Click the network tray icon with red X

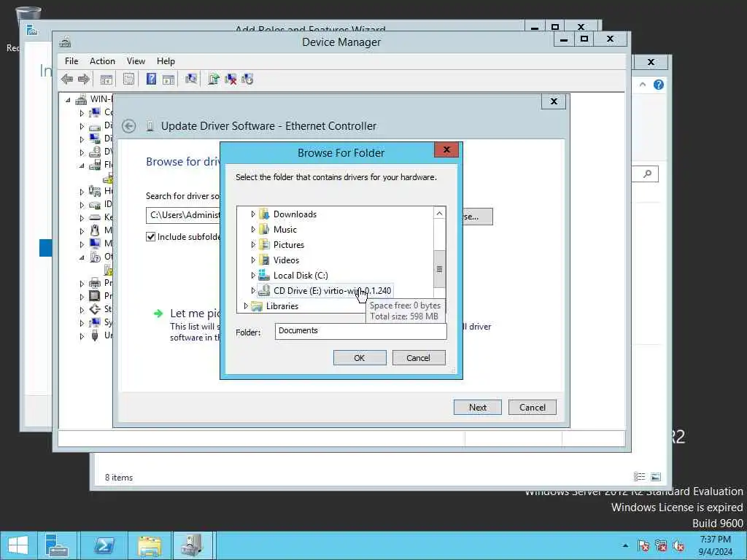[x=661, y=545]
